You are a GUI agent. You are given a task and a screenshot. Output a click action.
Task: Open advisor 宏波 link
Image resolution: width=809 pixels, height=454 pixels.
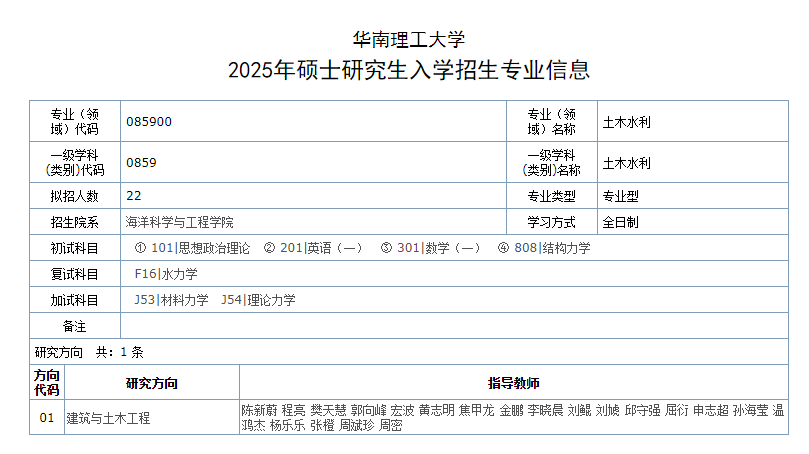pos(402,411)
